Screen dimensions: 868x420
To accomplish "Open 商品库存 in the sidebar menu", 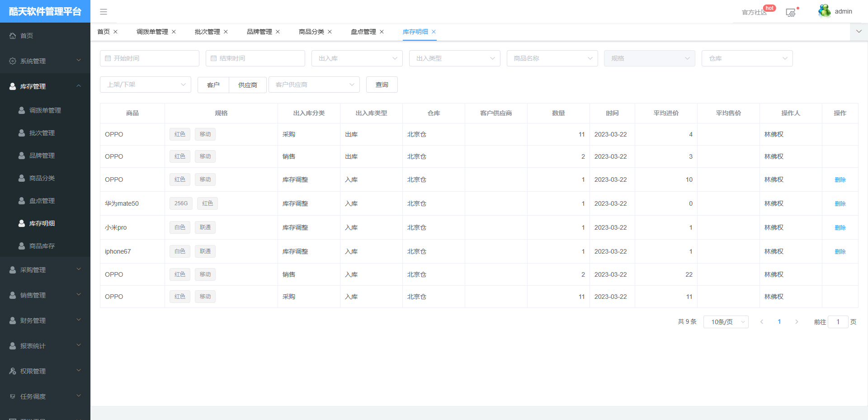I will click(x=42, y=246).
